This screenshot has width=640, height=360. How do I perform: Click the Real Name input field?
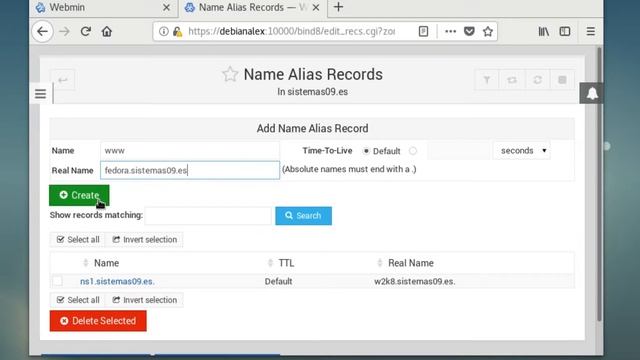pos(190,170)
